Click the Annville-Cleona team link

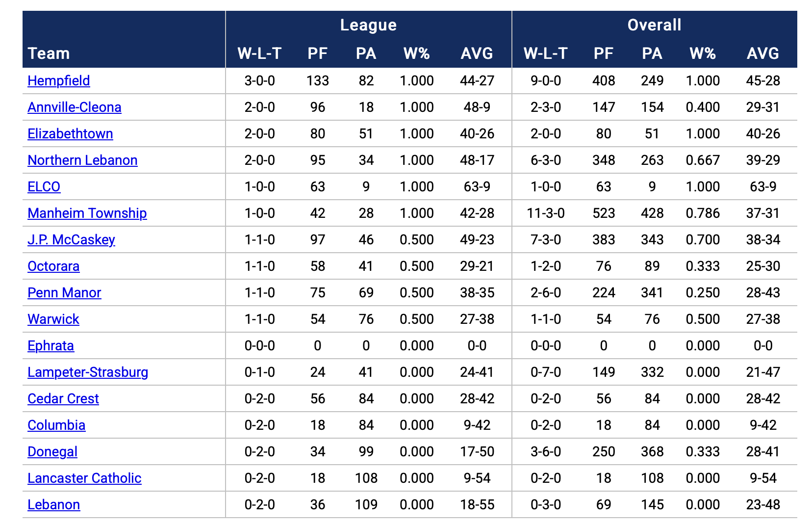point(75,107)
